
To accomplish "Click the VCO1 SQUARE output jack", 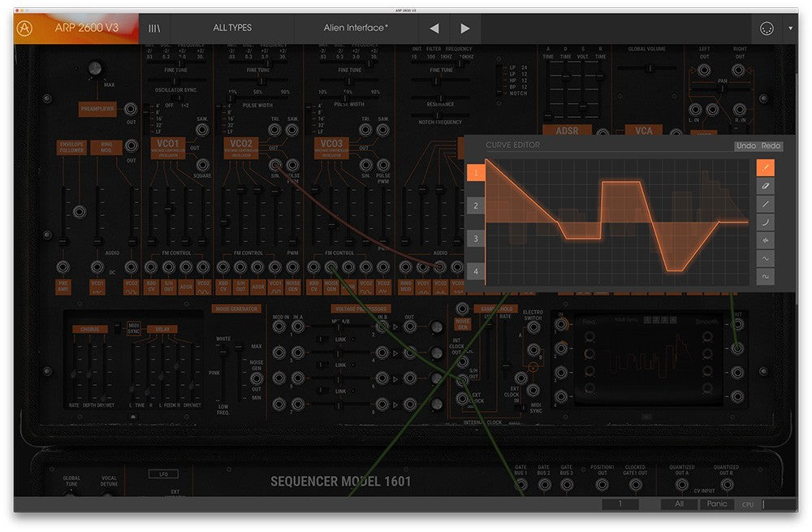I will tap(202, 165).
